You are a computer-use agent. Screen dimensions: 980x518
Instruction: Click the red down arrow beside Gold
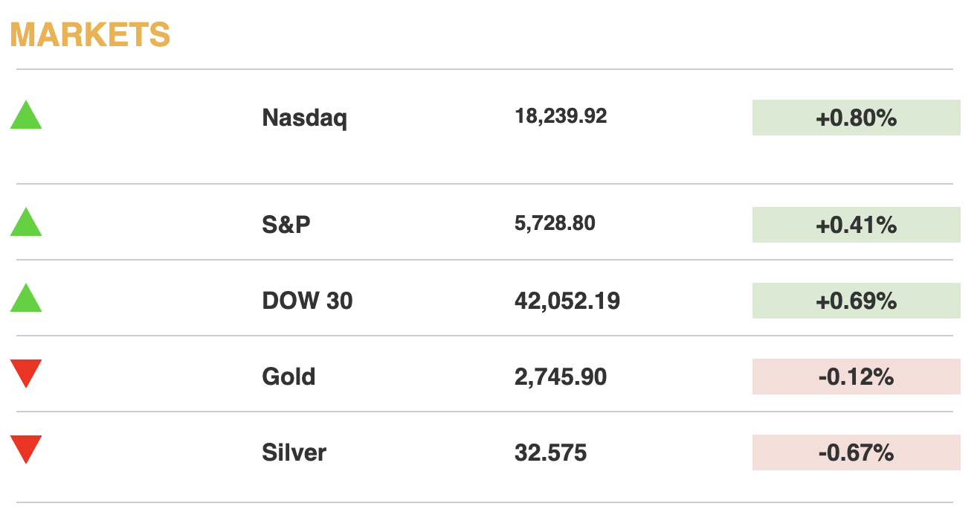26,371
